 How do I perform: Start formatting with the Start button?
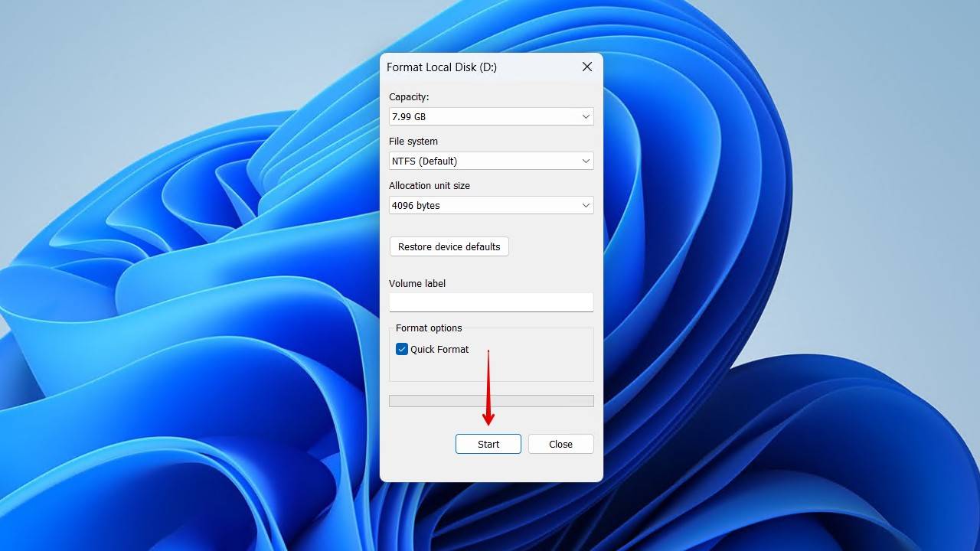pyautogui.click(x=488, y=445)
